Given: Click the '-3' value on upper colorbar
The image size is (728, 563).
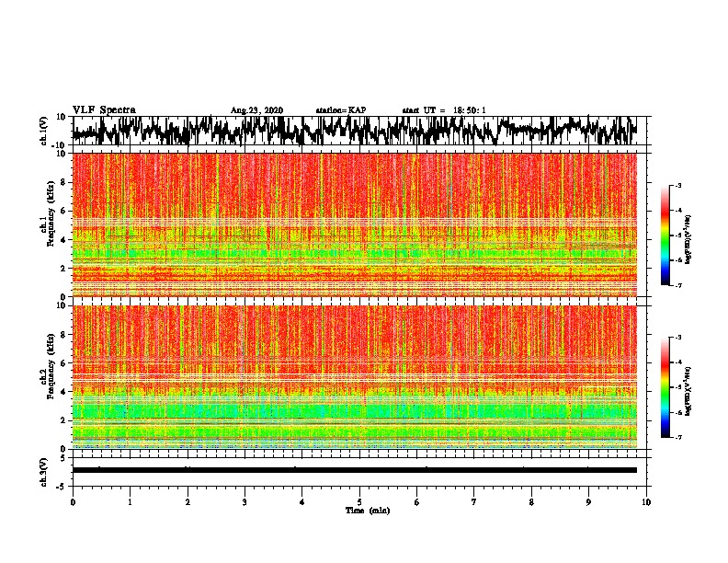Looking at the screenshot, I should click(x=677, y=185).
